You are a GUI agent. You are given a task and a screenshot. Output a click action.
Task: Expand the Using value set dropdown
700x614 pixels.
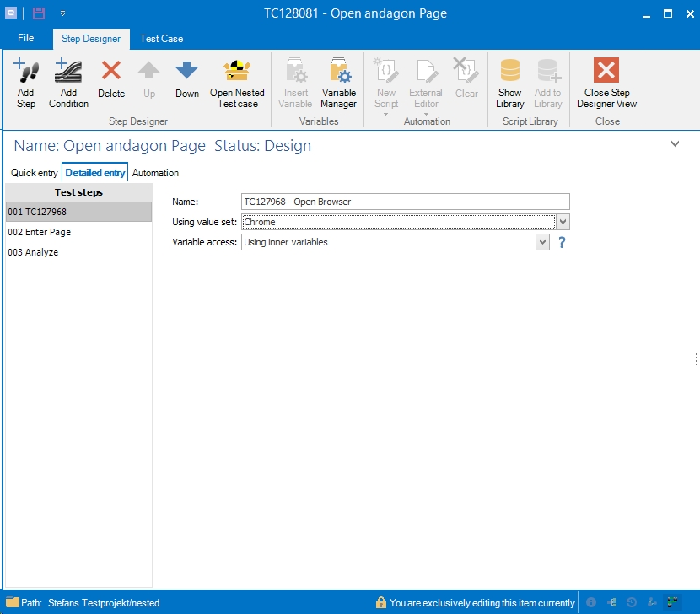point(563,222)
